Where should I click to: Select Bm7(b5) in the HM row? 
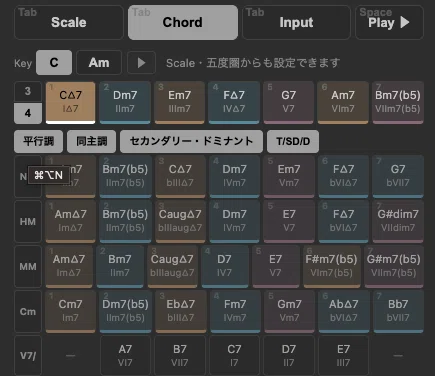125,221
